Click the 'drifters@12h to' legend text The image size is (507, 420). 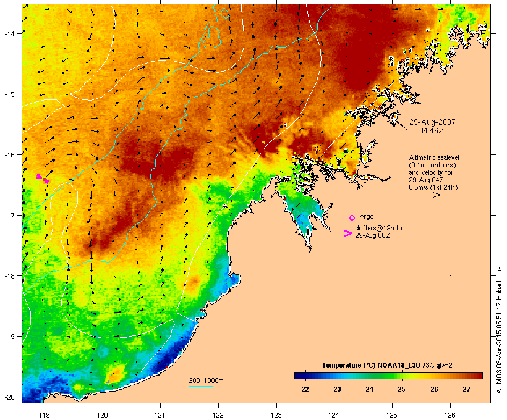(378, 228)
